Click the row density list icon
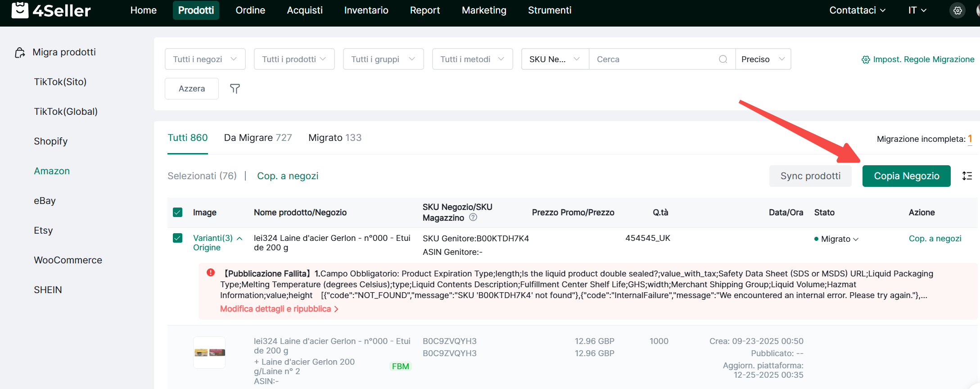The height and width of the screenshot is (389, 980). point(967,176)
